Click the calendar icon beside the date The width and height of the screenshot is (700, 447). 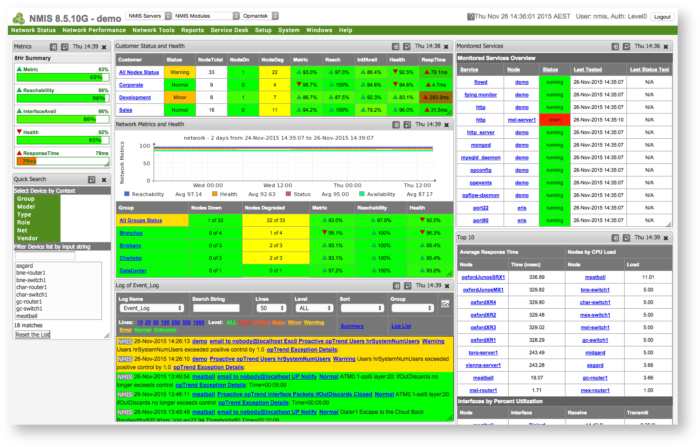[471, 17]
